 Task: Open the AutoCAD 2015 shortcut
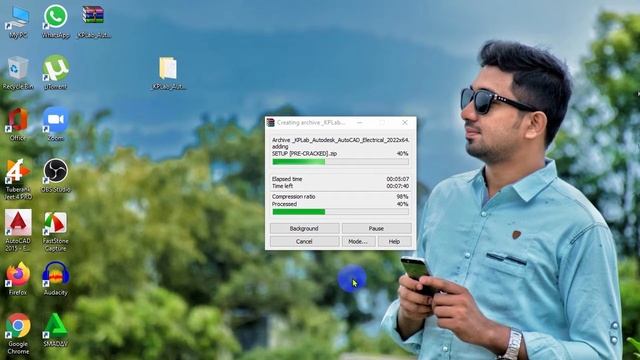(x=18, y=230)
